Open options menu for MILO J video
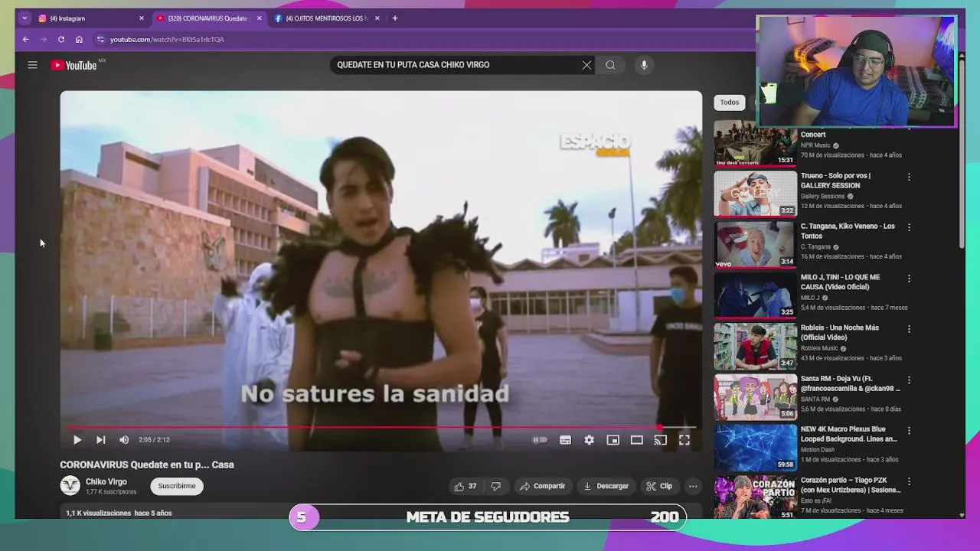The width and height of the screenshot is (980, 551). tap(909, 279)
